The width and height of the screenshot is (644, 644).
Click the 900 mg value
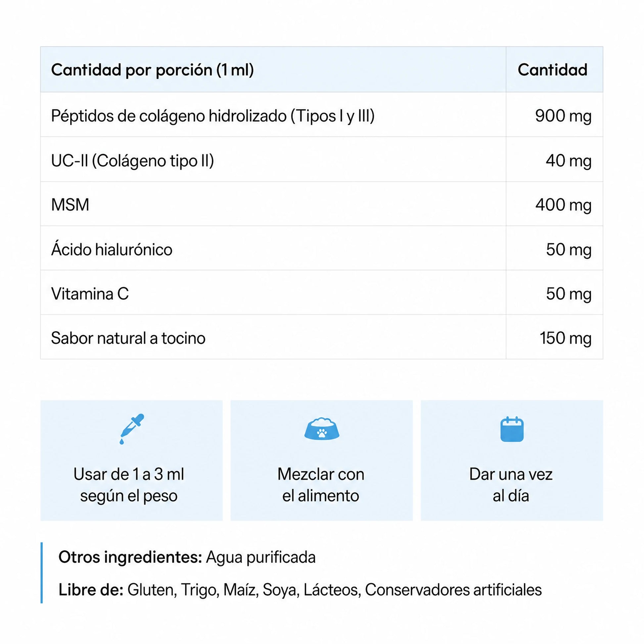coord(563,116)
